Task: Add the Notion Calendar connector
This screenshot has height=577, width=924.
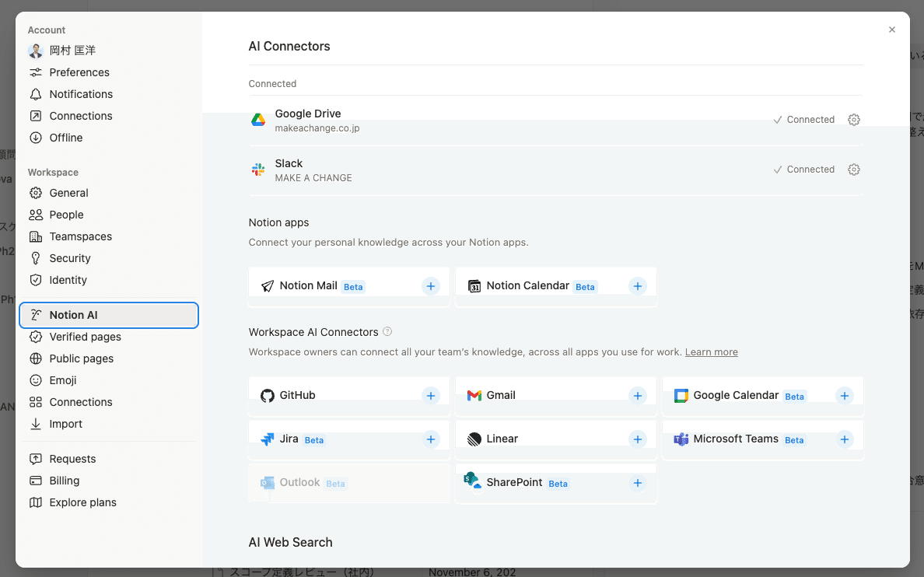Action: (x=638, y=286)
